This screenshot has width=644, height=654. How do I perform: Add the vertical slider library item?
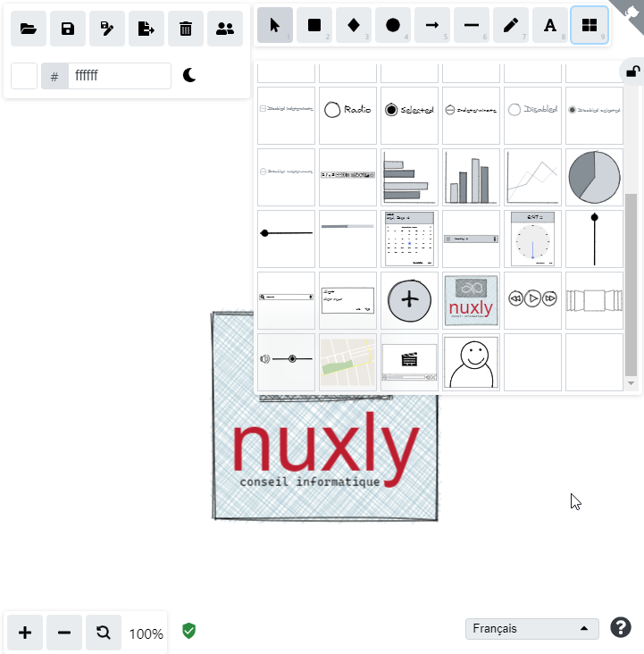[594, 239]
